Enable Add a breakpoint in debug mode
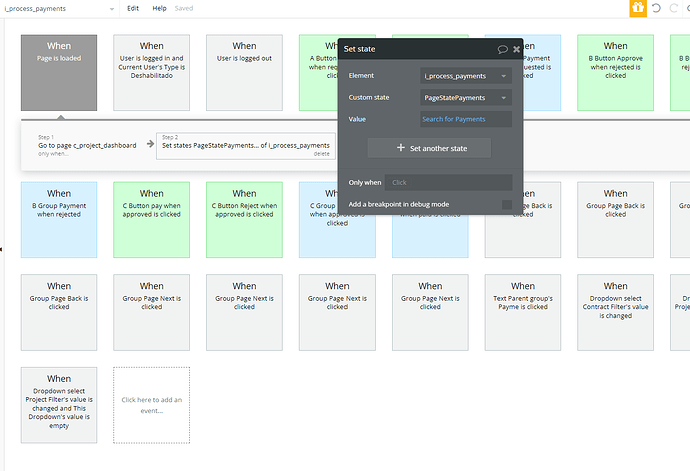This screenshot has height=471, width=690. click(x=507, y=204)
